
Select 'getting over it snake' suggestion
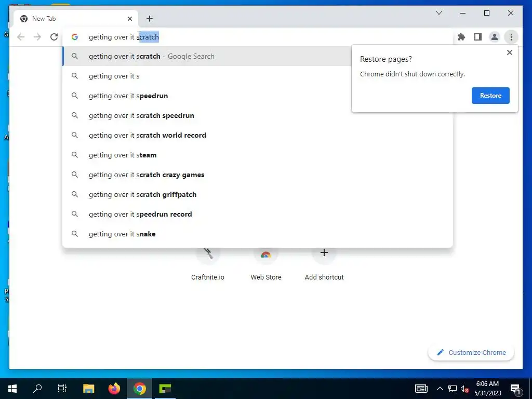tap(258, 234)
